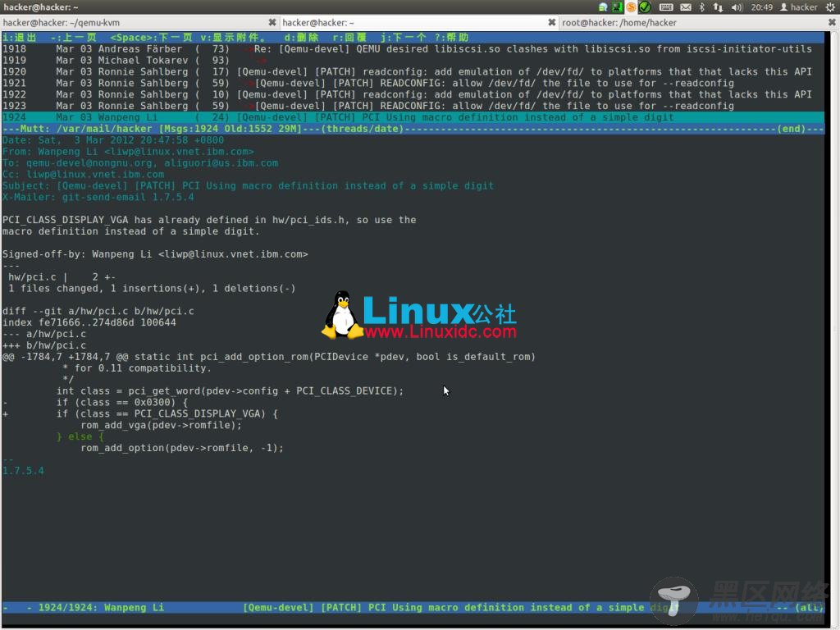The image size is (840, 630).
Task: Close the hacker@hacker: ~ terminal tab
Action: pyautogui.click(x=552, y=22)
